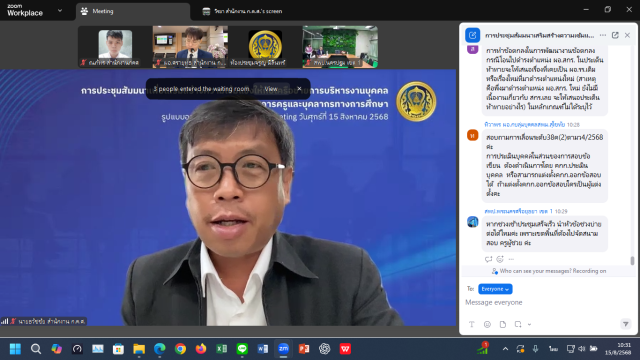Open Google Chrome from the taskbar

click(x=180, y=349)
